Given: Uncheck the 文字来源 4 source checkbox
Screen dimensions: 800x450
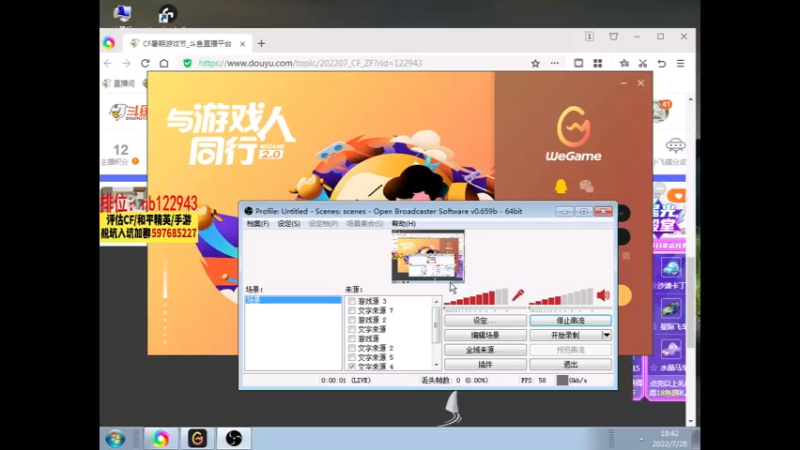Looking at the screenshot, I should tap(352, 366).
